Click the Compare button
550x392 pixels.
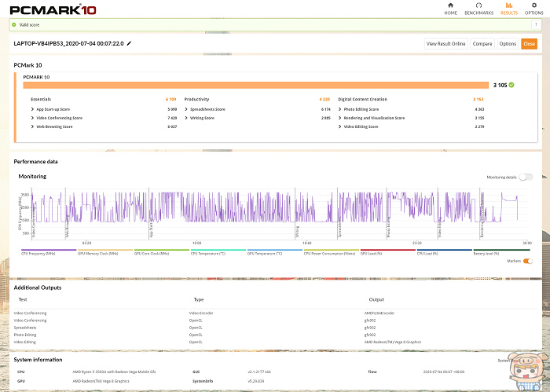[482, 44]
